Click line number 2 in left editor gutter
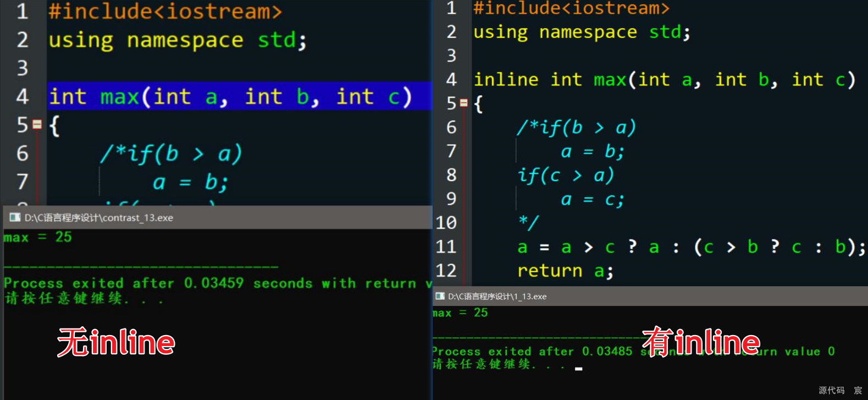Image resolution: width=868 pixels, height=400 pixels. 22,40
